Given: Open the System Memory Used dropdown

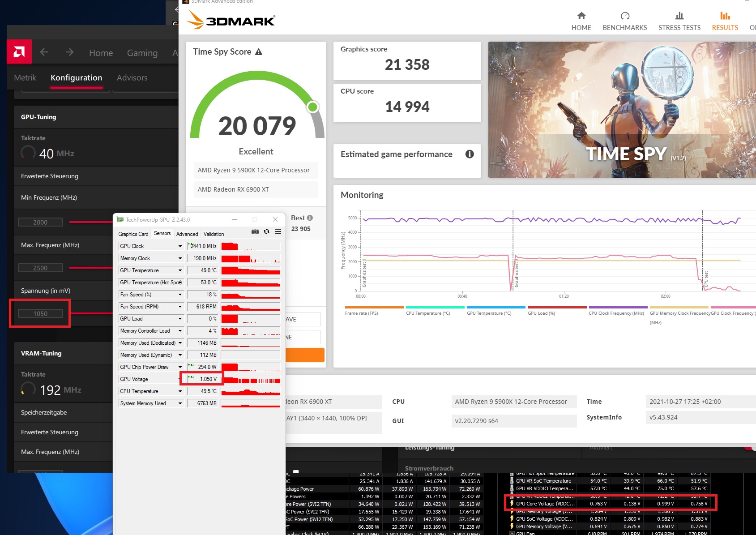Looking at the screenshot, I should click(180, 403).
